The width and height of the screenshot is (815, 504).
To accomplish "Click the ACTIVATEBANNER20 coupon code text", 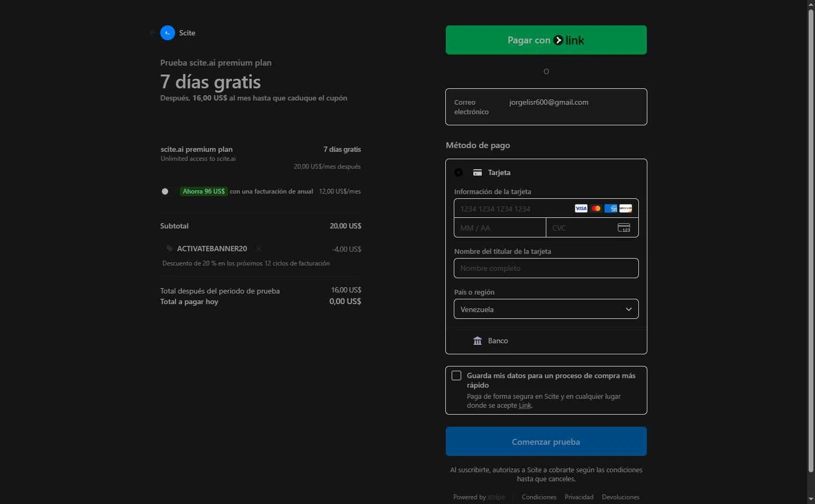I will click(x=212, y=249).
